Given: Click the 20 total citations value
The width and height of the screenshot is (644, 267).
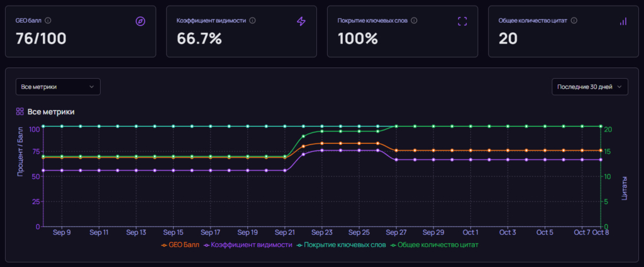Looking at the screenshot, I should pos(508,38).
